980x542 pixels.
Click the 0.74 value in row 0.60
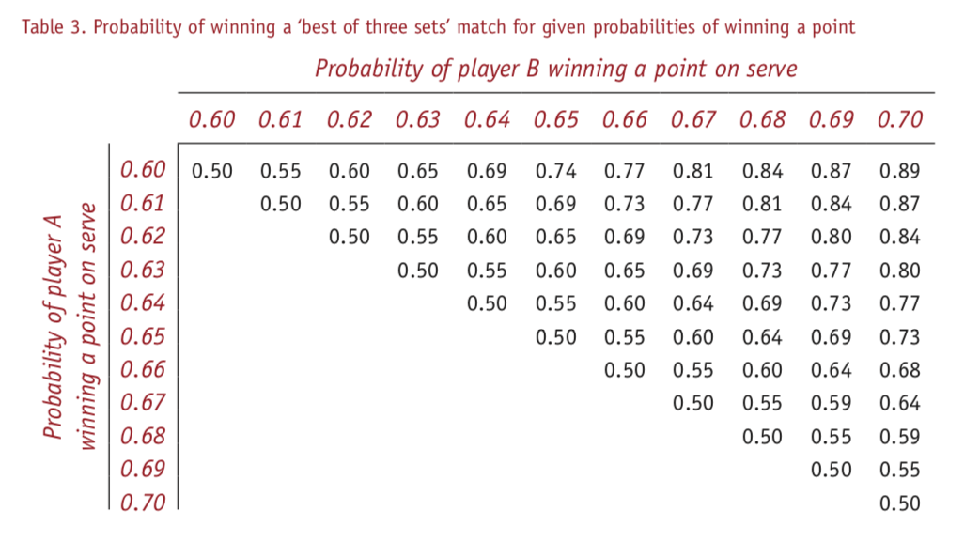pos(555,171)
